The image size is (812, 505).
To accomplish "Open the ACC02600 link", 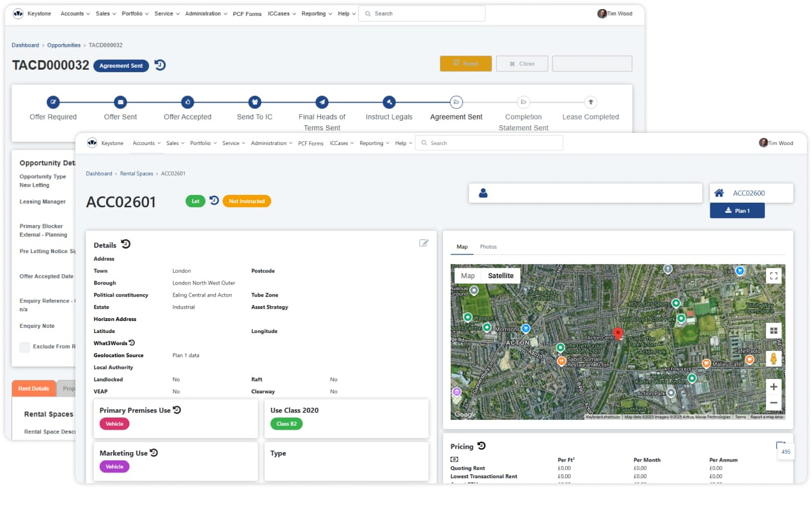I will click(749, 193).
